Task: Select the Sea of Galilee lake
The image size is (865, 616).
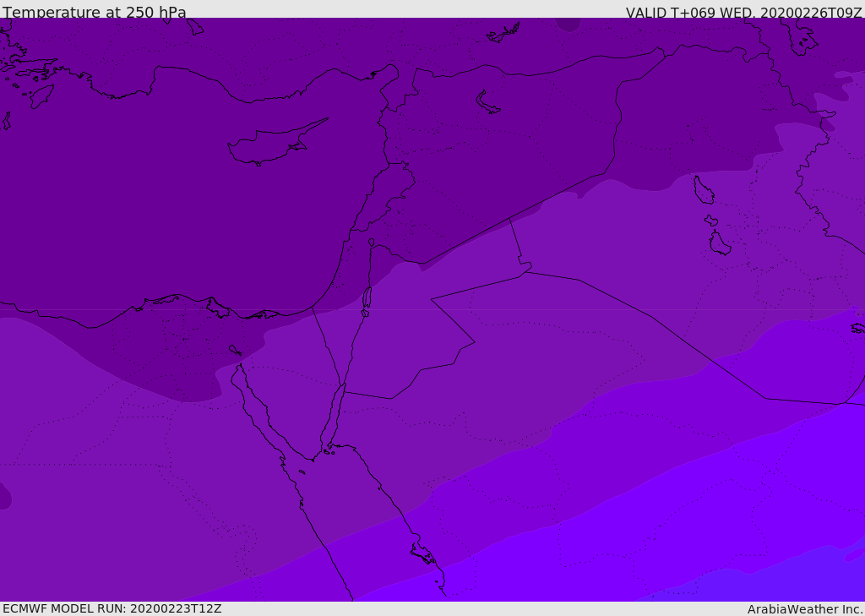Action: (x=371, y=243)
